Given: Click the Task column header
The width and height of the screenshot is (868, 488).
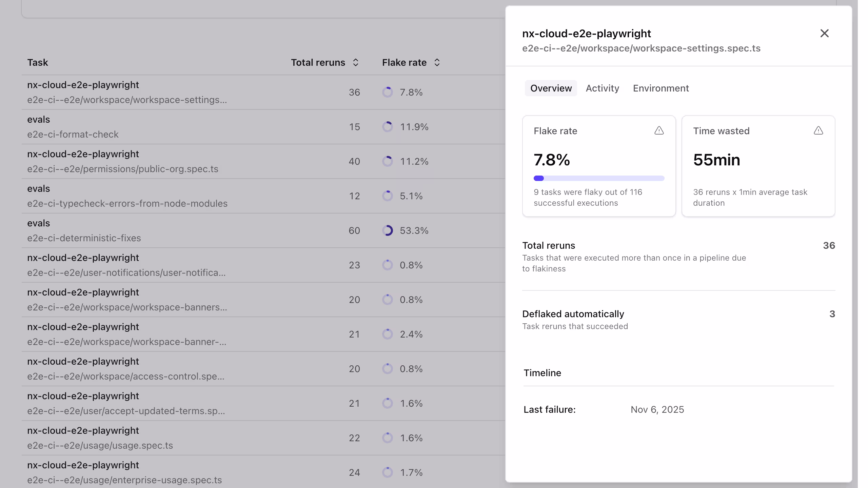Looking at the screenshot, I should pos(38,62).
